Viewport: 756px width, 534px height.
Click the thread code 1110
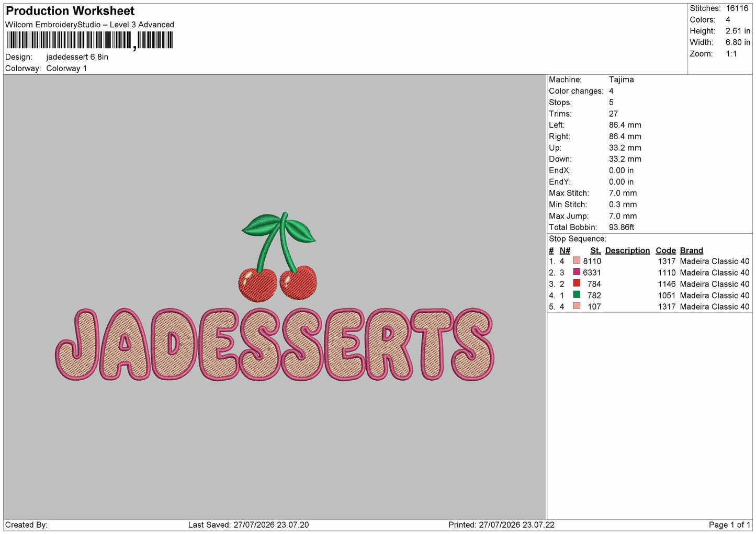pyautogui.click(x=667, y=273)
